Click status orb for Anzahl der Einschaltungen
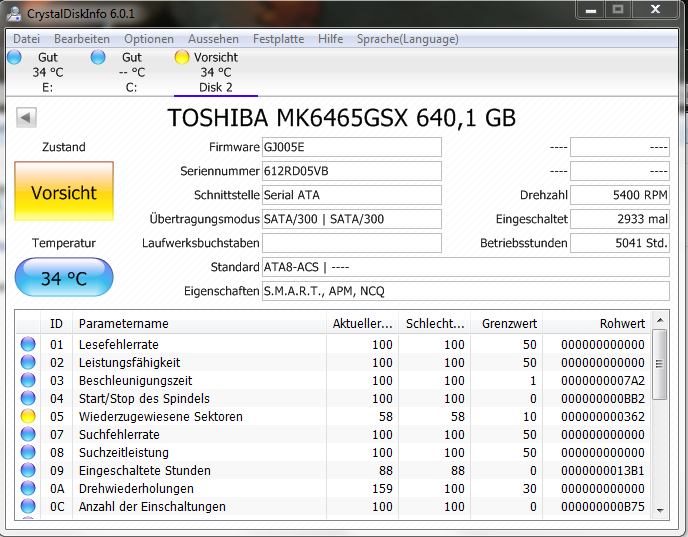Screen dimensions: 688x537 tap(28, 506)
